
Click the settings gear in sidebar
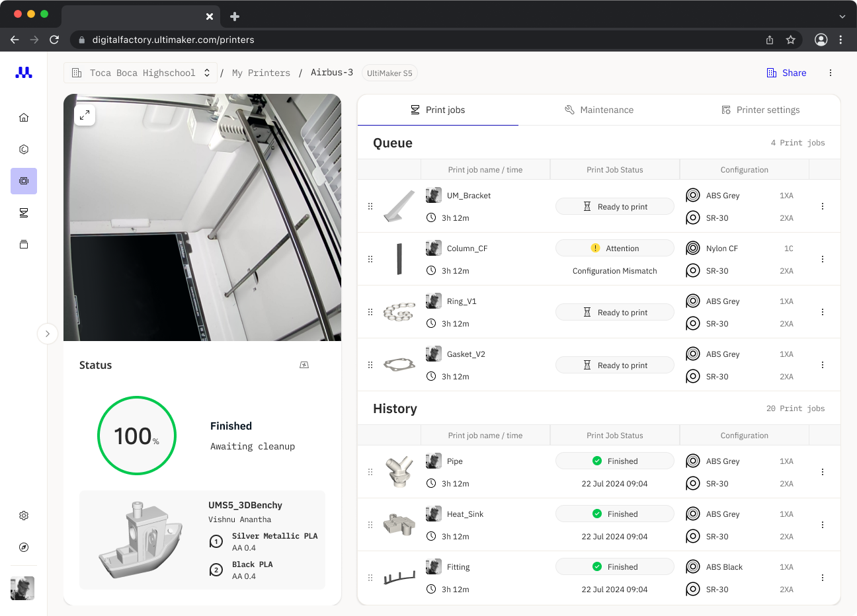point(24,516)
